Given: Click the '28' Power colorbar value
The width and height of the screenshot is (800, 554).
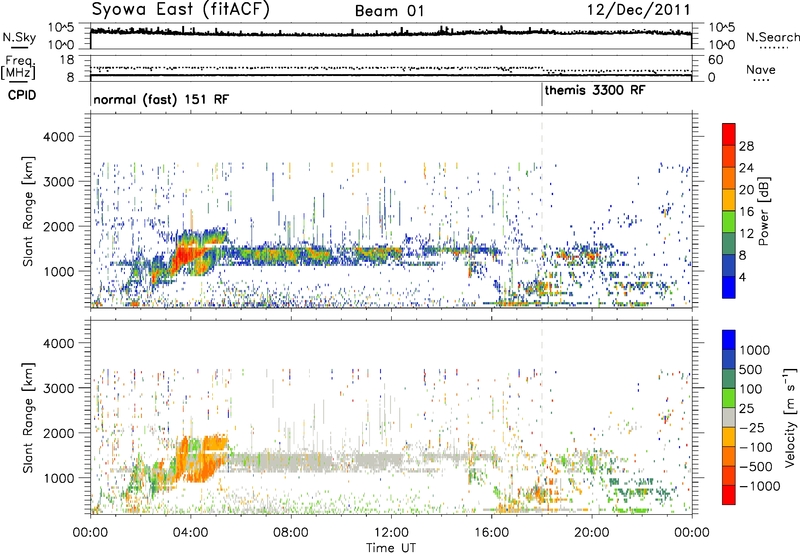Looking at the screenshot, I should [x=746, y=146].
